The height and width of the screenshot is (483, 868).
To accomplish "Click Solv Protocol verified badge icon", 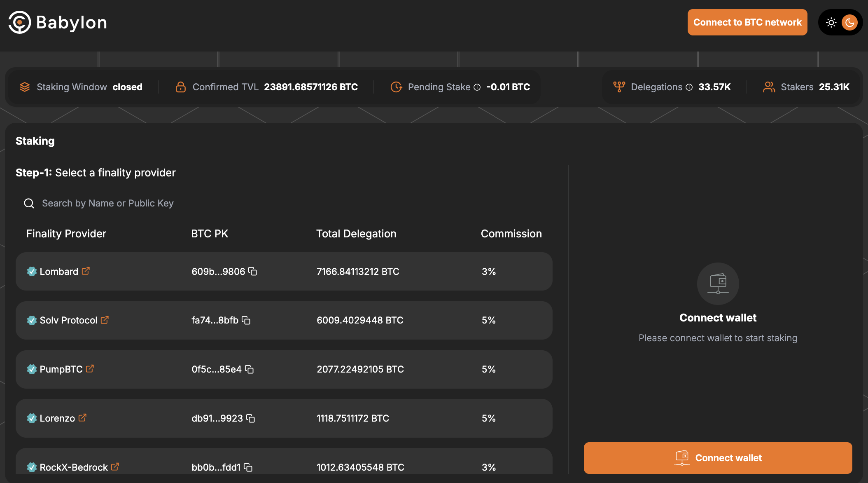I will tap(32, 320).
